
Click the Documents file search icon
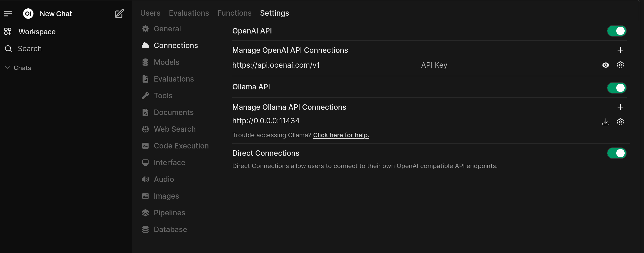(x=145, y=112)
